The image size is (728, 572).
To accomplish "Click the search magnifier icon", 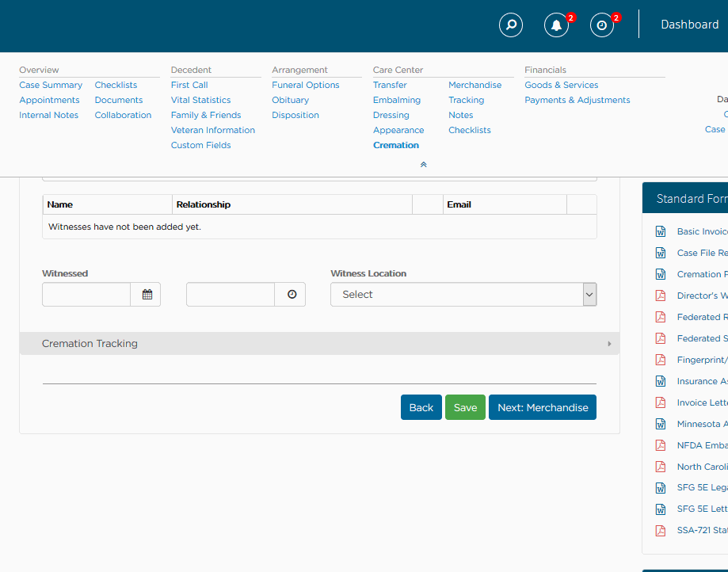I will point(511,25).
